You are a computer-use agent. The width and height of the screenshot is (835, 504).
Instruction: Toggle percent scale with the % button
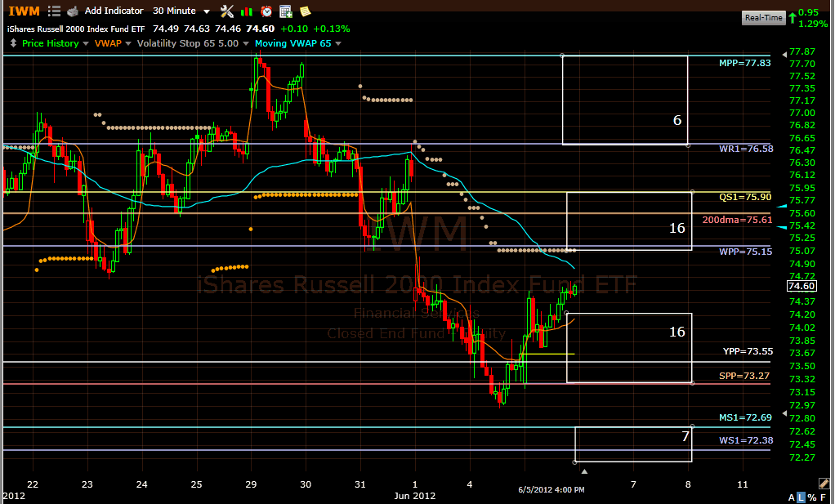[x=811, y=497]
